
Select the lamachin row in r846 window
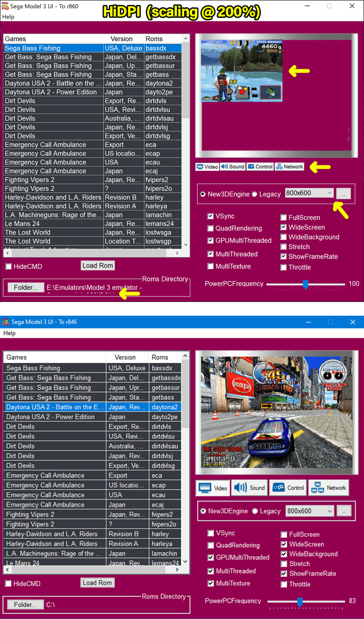(92, 553)
